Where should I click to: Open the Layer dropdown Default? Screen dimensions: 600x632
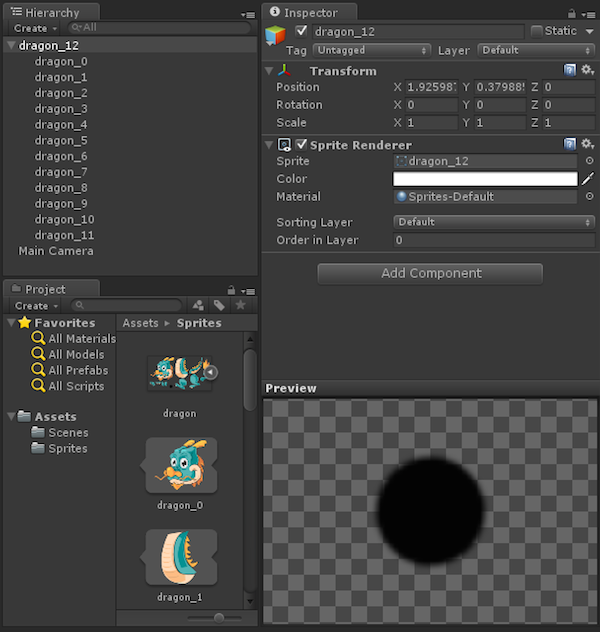536,50
